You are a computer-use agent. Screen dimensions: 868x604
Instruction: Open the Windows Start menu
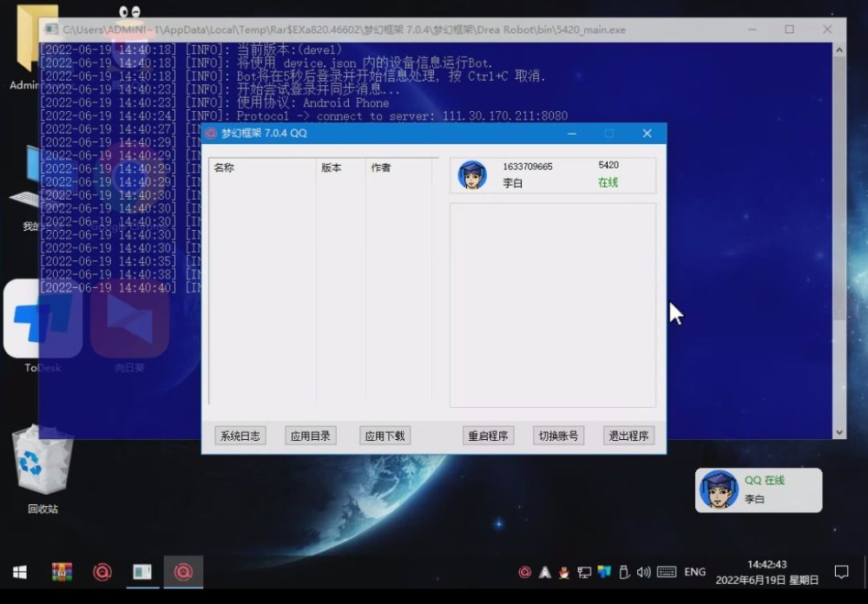tap(19, 572)
